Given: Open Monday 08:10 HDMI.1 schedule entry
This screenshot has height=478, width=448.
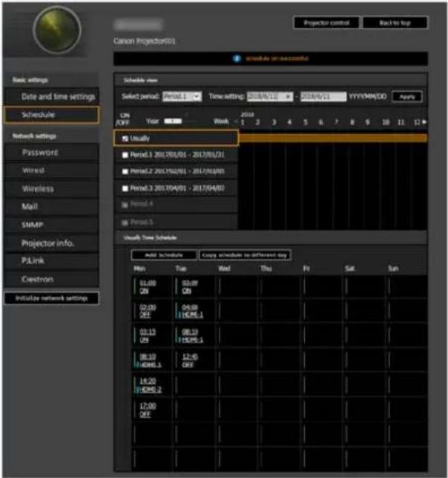Looking at the screenshot, I should 150,361.
